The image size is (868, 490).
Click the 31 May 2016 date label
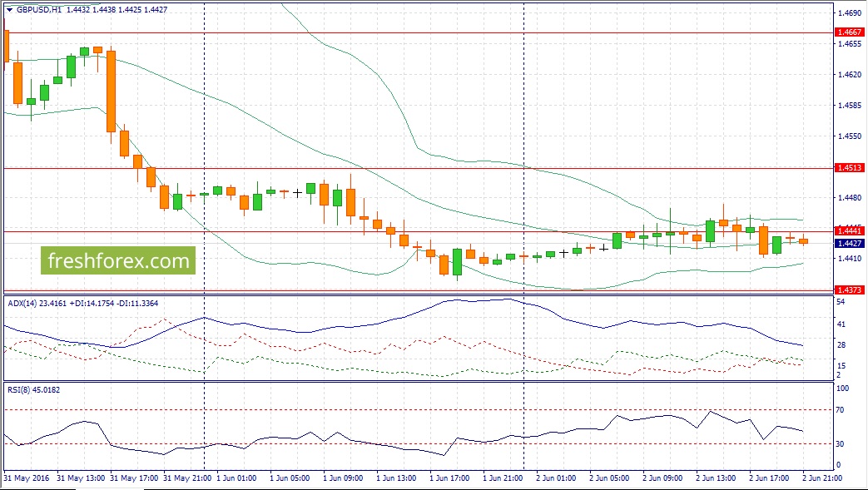point(26,478)
